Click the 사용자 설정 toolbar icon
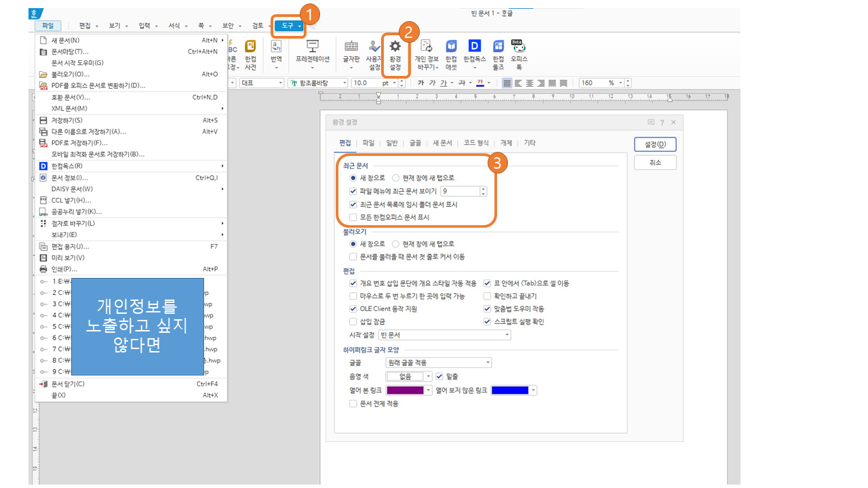 pos(374,53)
